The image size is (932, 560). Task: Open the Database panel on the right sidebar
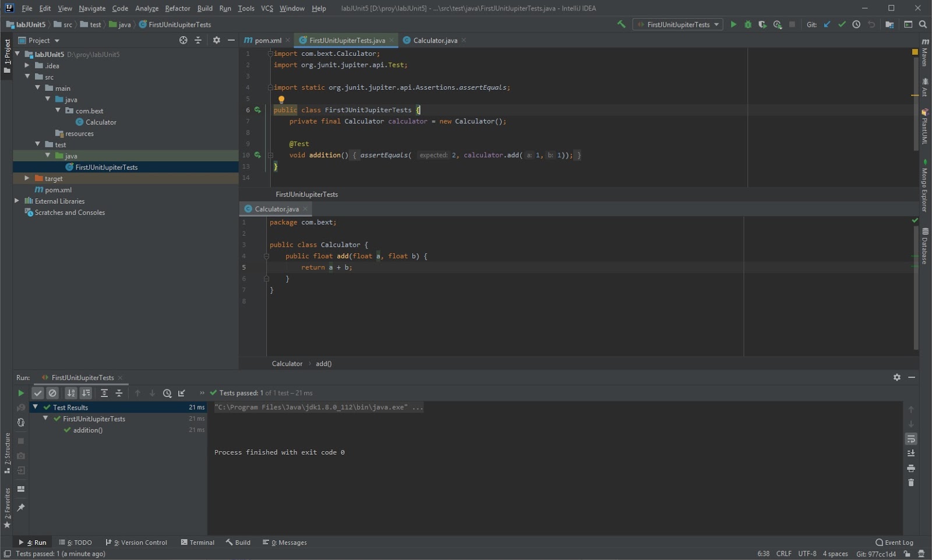pos(925,247)
